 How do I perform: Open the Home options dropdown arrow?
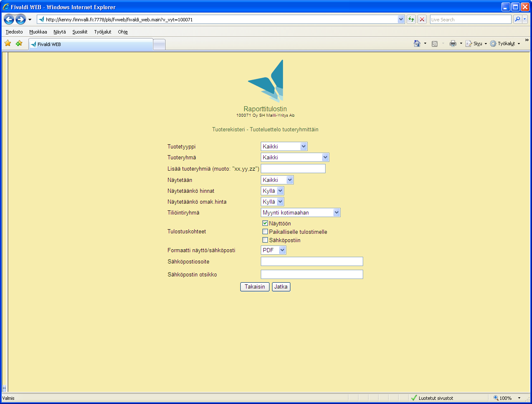[x=425, y=43]
